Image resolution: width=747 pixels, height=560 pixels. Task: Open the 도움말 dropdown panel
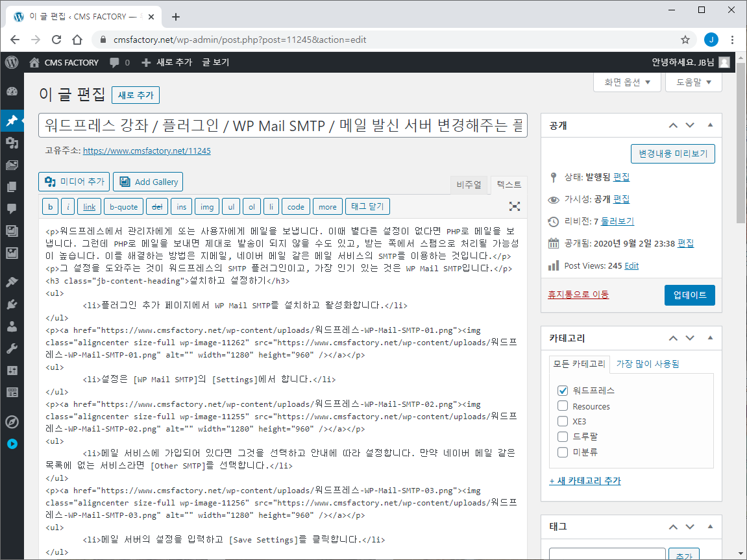(x=694, y=82)
